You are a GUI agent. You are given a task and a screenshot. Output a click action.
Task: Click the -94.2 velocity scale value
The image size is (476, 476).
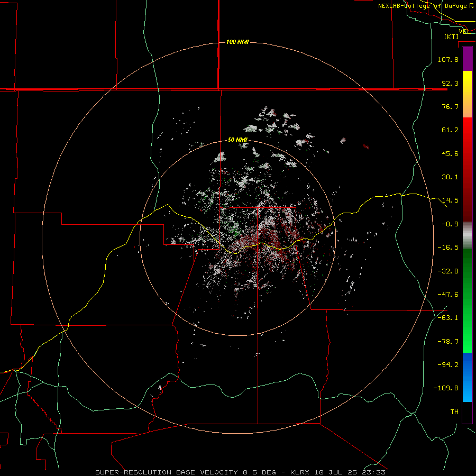coord(448,365)
